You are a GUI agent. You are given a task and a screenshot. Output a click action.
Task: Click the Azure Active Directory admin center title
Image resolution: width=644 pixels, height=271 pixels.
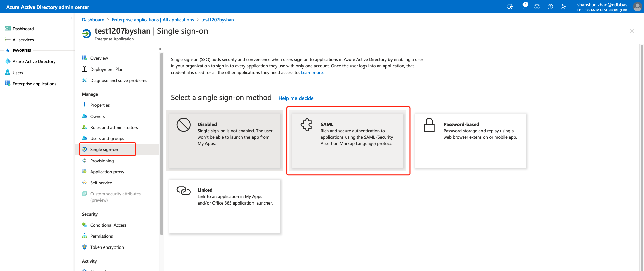coord(48,7)
